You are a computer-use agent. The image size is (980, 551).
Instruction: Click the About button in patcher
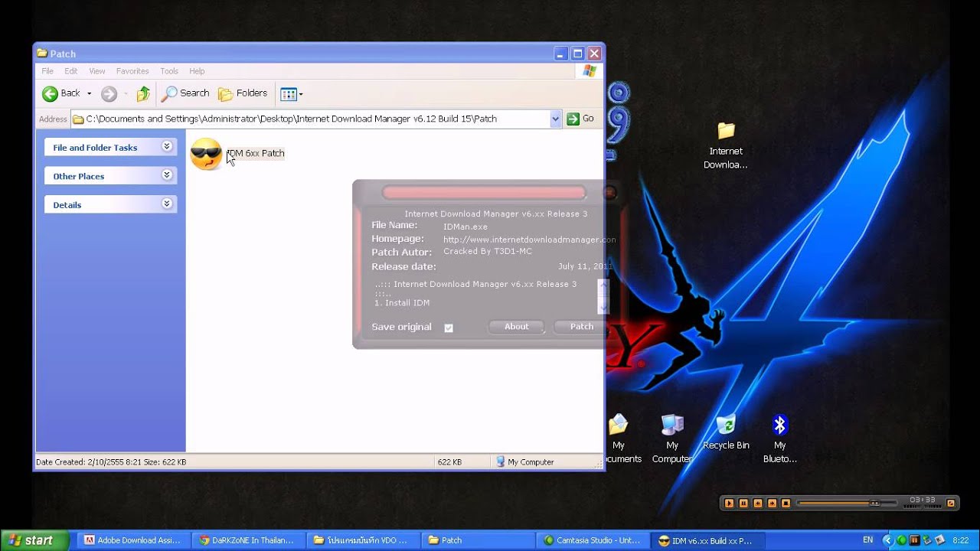[516, 327]
